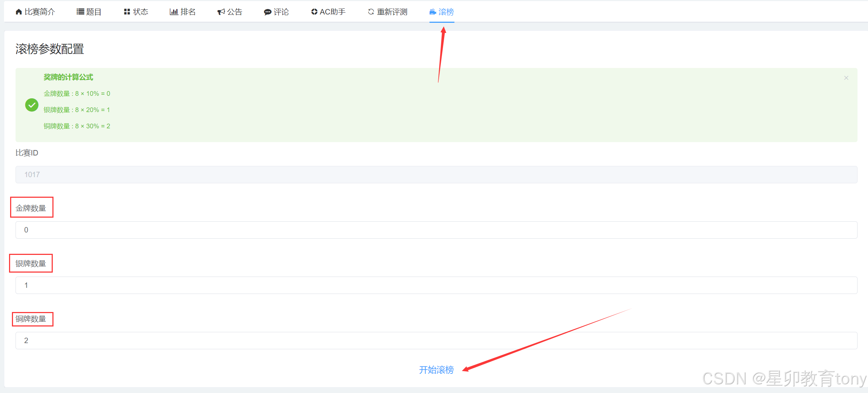Click the megaphone icon beside 公告
This screenshot has height=393, width=868.
221,12
